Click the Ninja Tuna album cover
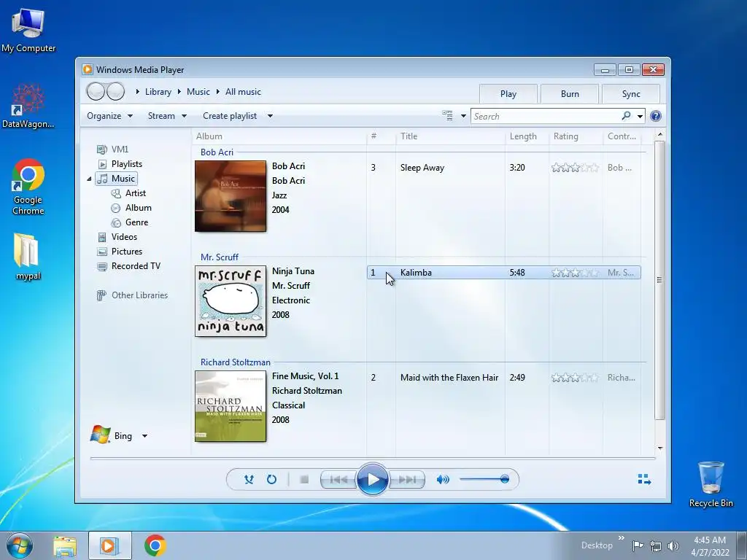The width and height of the screenshot is (747, 560). pos(231,301)
